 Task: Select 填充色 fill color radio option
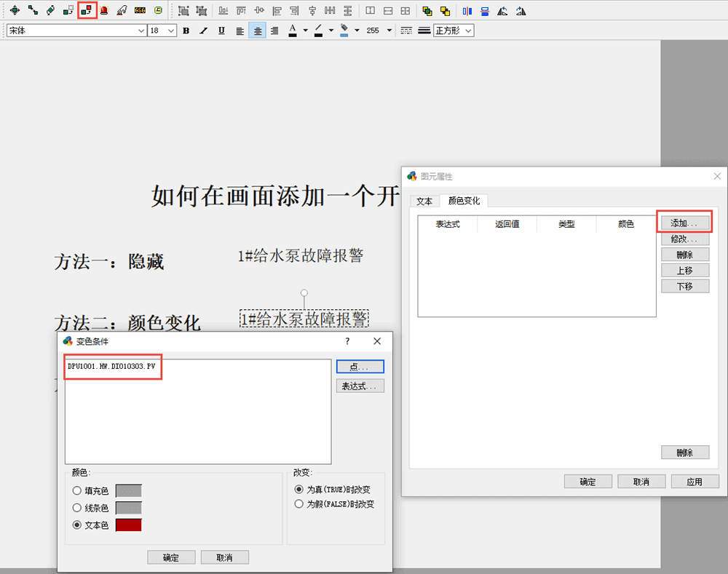(77, 490)
